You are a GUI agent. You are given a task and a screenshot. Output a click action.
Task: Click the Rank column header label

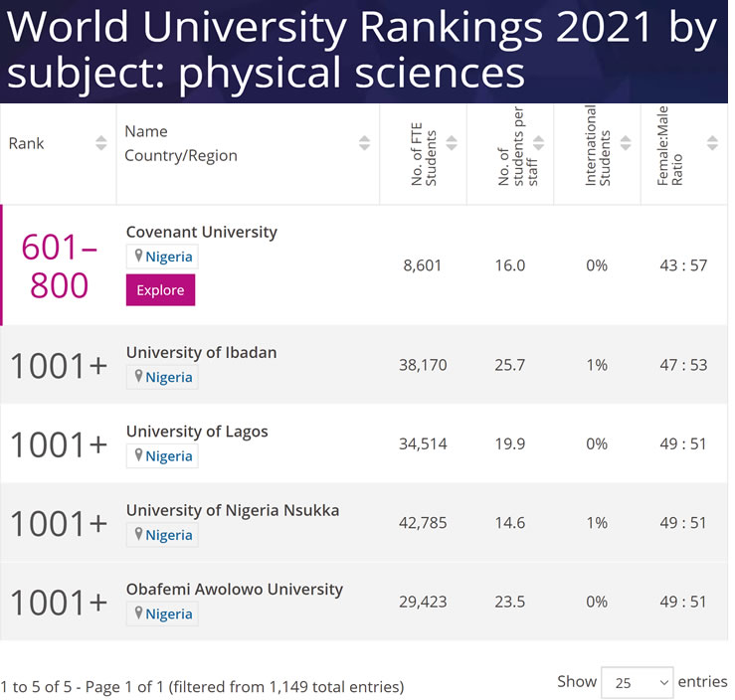coord(26,143)
